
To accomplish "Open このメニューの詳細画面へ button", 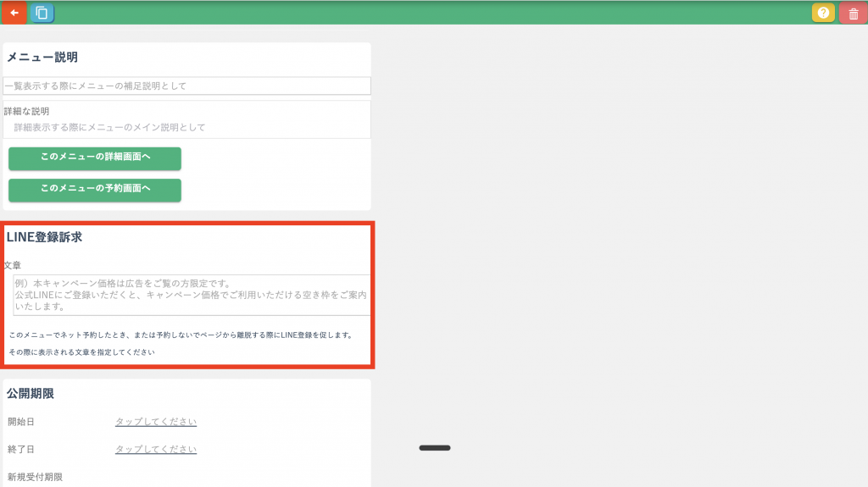I will (95, 158).
